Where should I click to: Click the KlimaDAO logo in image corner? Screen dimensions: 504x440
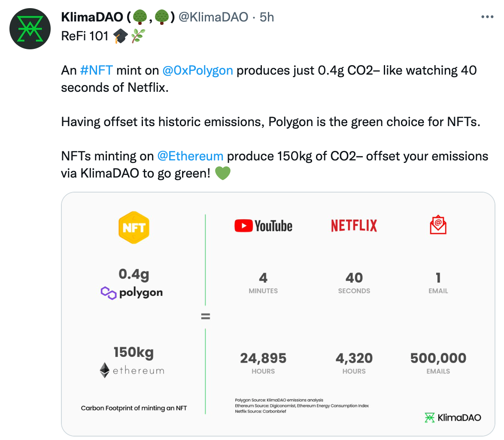[452, 417]
